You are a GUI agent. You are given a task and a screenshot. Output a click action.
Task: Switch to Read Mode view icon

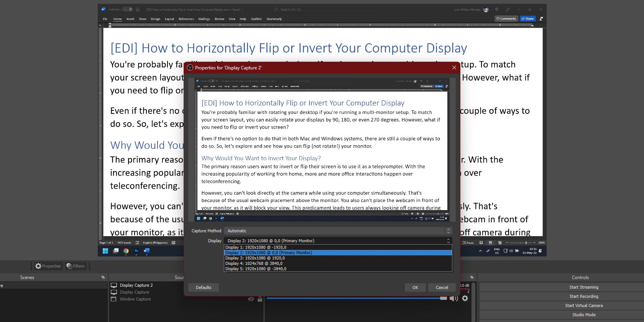pyautogui.click(x=481, y=243)
